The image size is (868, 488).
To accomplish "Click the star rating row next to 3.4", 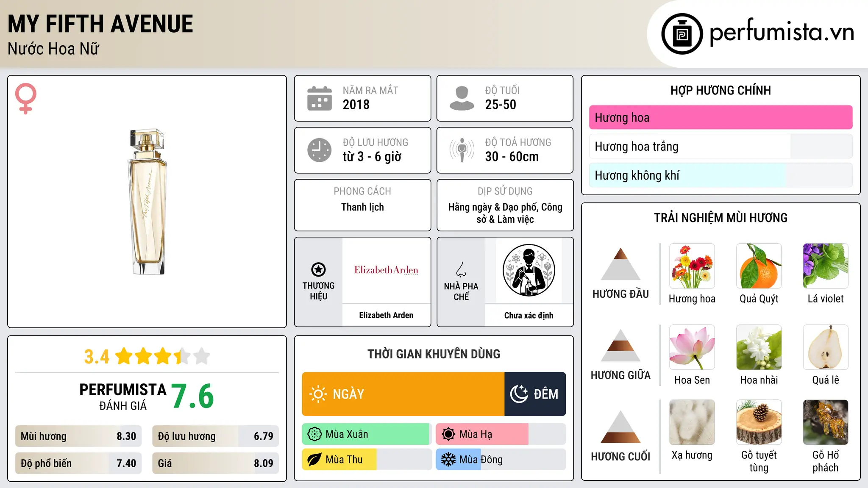I will tap(163, 356).
